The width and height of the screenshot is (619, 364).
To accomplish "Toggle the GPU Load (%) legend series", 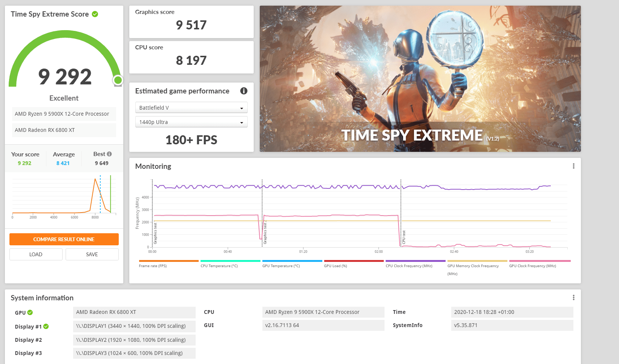I will tap(354, 264).
